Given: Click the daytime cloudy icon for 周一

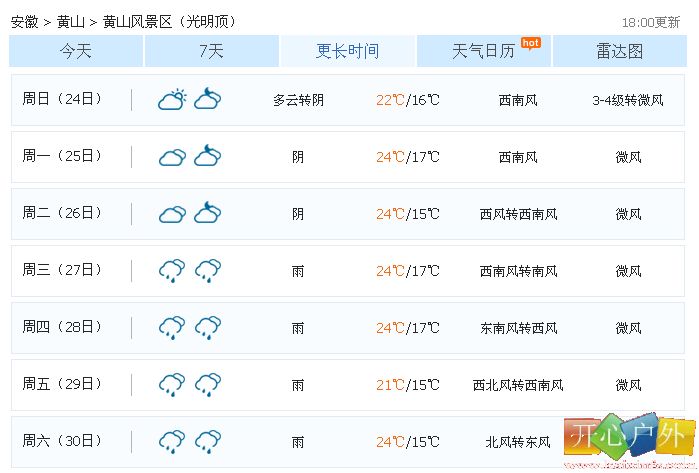Looking at the screenshot, I should click(x=173, y=157).
